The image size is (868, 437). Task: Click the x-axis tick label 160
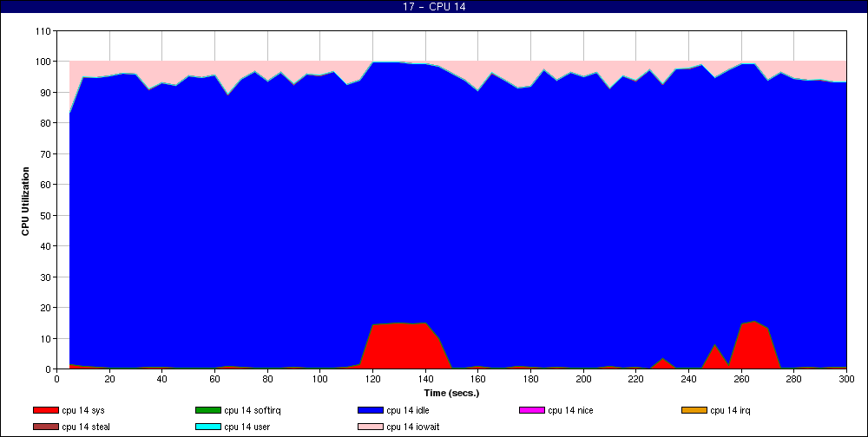point(477,380)
